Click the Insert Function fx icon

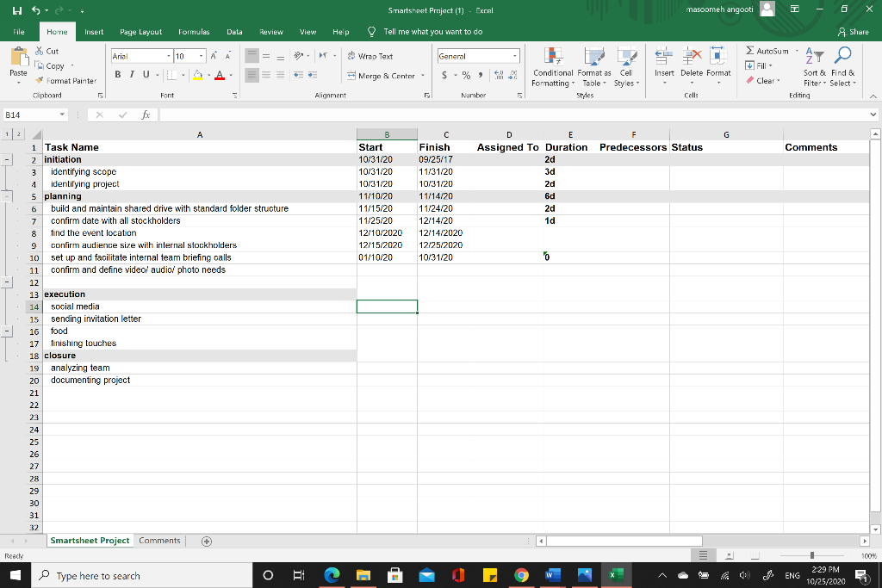click(146, 115)
